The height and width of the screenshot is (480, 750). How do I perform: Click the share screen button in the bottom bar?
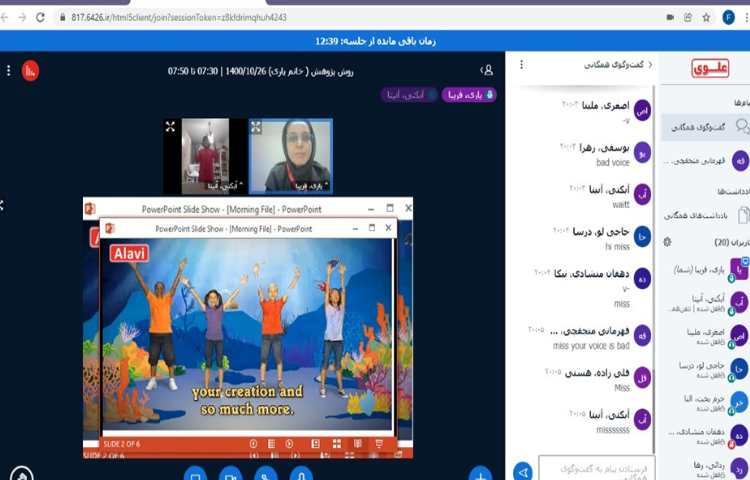[195, 474]
